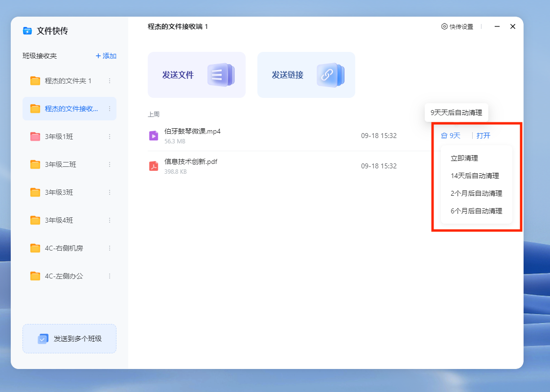Expand the 9天 auto-clean dropdown
Image resolution: width=550 pixels, height=392 pixels.
click(x=451, y=136)
